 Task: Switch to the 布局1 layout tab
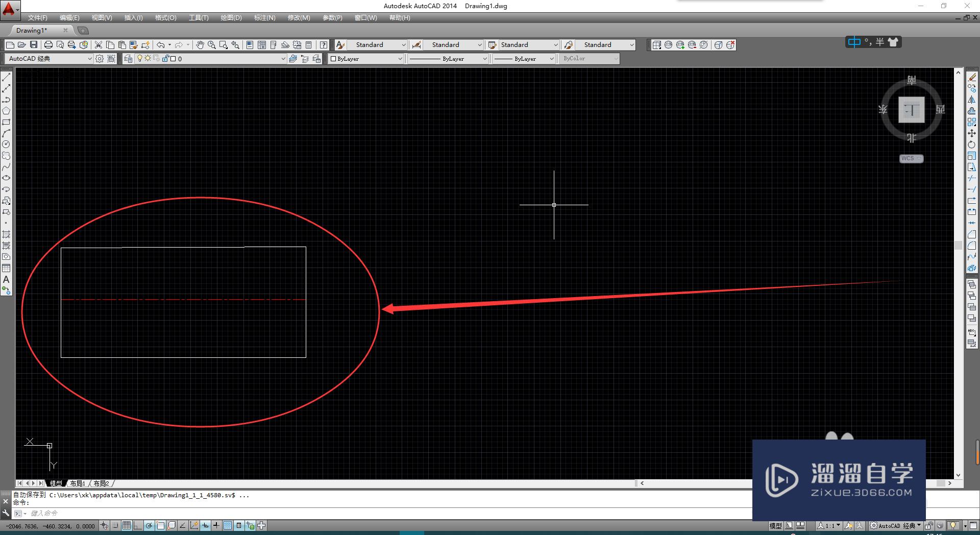click(x=78, y=483)
